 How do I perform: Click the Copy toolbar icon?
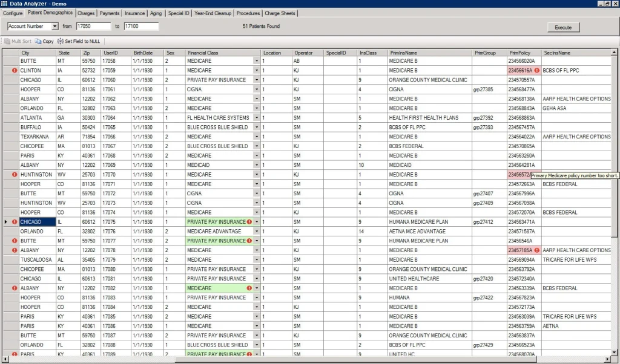38,41
